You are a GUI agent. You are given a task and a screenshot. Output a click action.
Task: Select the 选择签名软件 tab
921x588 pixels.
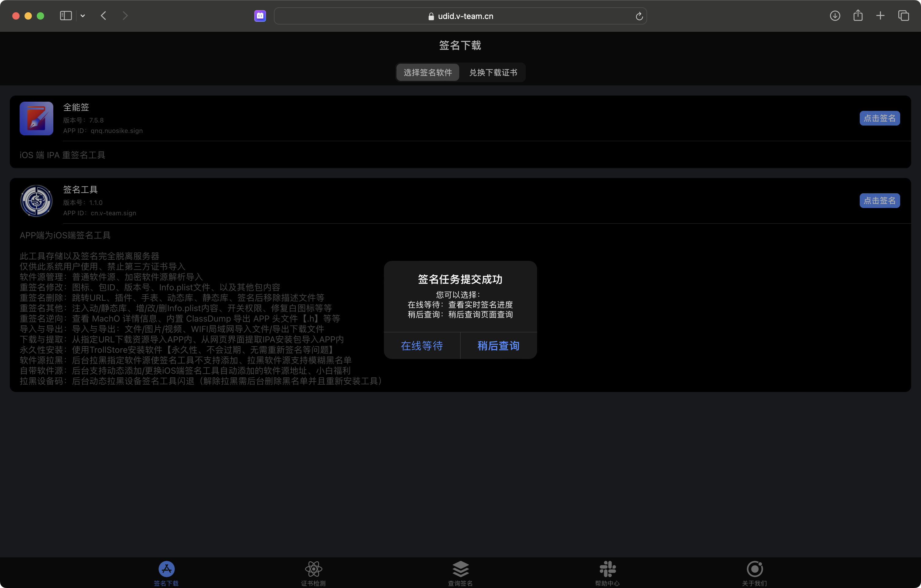(428, 72)
